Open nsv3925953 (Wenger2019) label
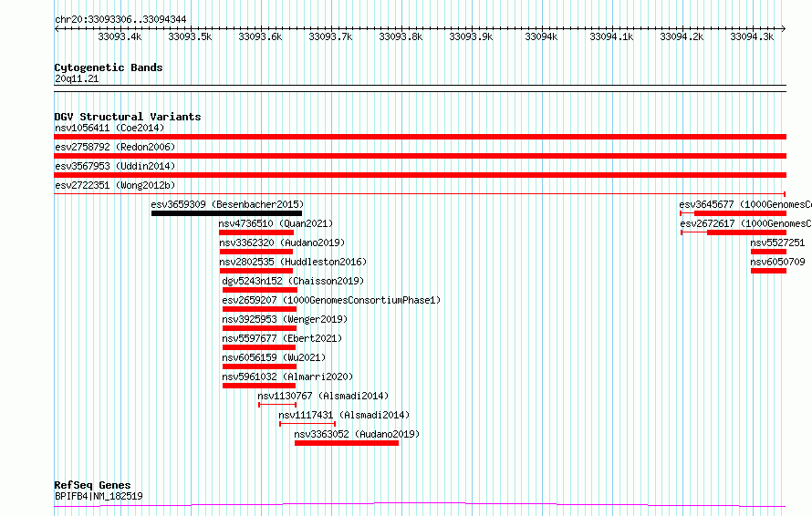 285,319
